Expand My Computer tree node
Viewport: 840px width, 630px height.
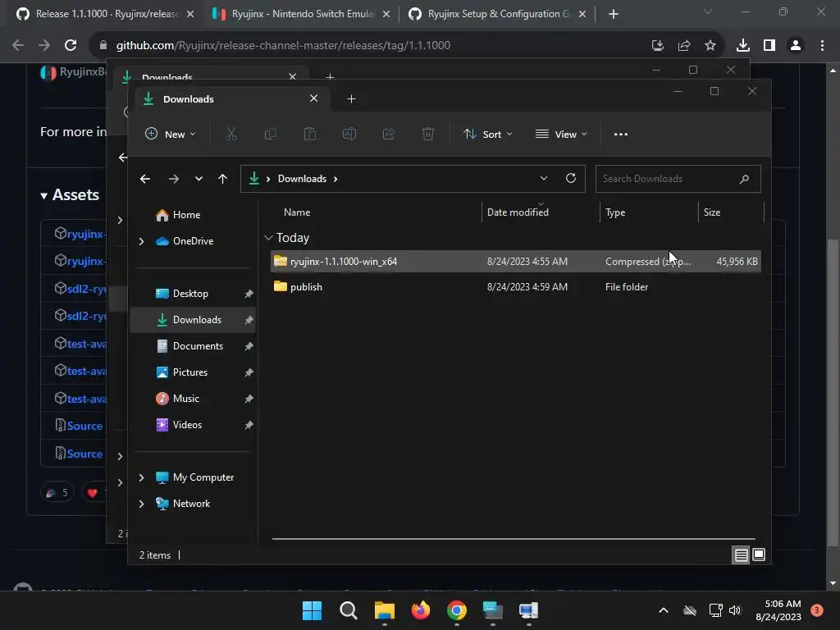click(141, 477)
